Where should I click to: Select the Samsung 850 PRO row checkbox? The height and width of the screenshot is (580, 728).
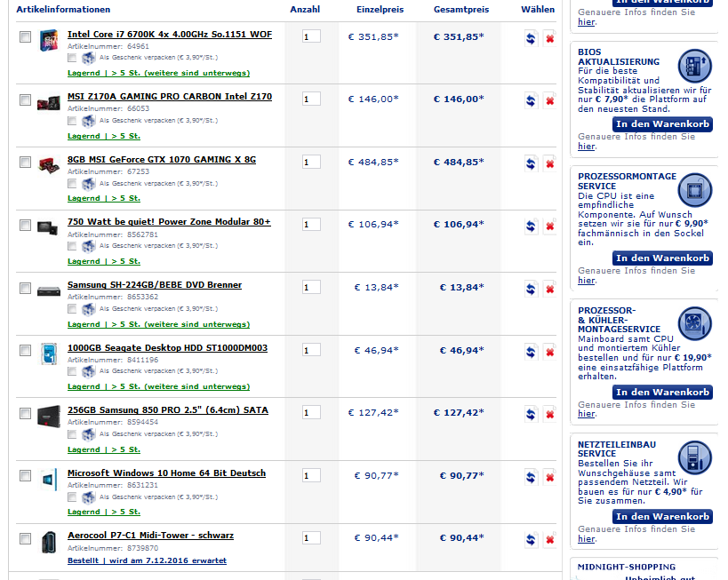pyautogui.click(x=25, y=413)
